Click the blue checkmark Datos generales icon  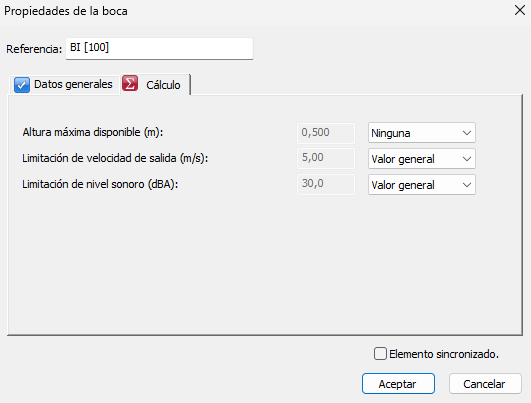click(22, 84)
